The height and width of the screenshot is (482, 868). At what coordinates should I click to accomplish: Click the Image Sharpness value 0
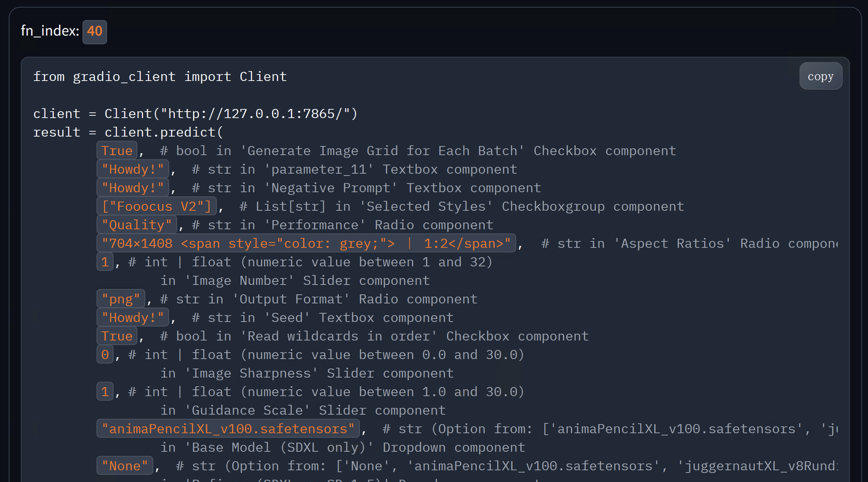point(105,355)
